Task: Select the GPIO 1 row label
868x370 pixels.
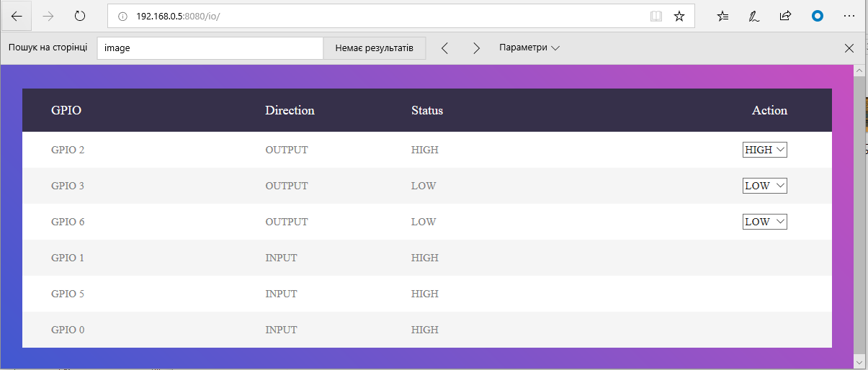Action: click(x=68, y=258)
